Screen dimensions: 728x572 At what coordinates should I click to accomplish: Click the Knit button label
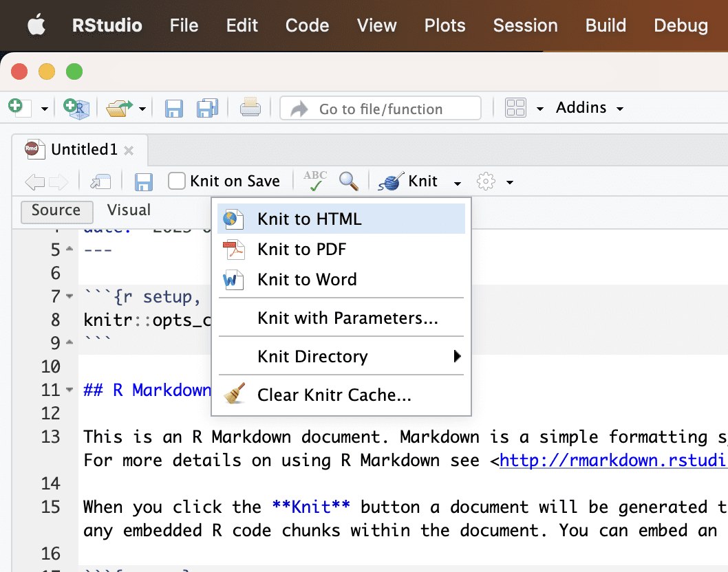pos(423,181)
